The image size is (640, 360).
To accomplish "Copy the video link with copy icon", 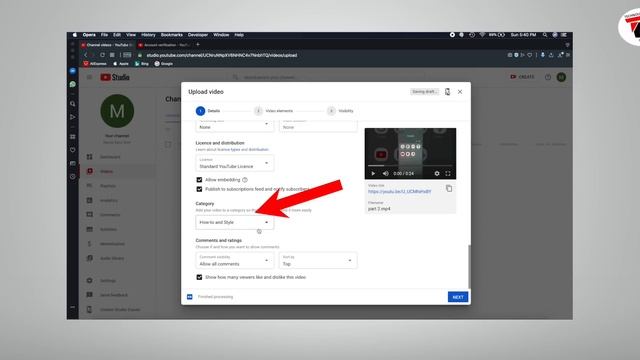I will tap(449, 188).
